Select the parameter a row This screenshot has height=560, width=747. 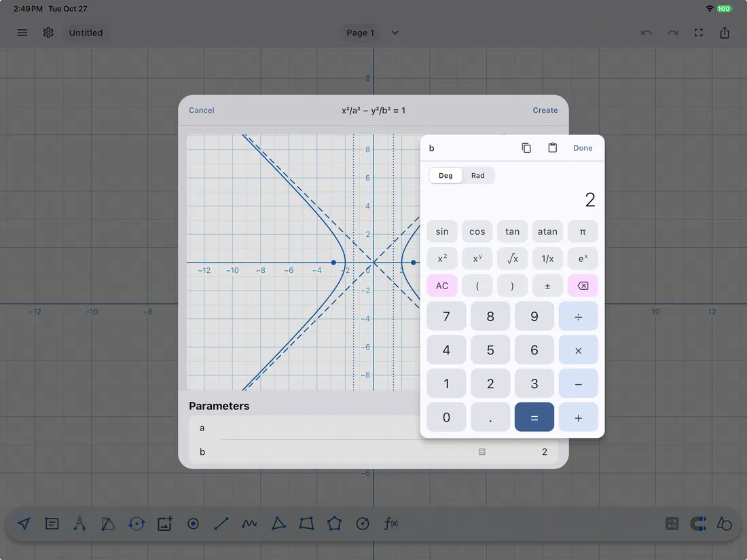[x=305, y=428]
